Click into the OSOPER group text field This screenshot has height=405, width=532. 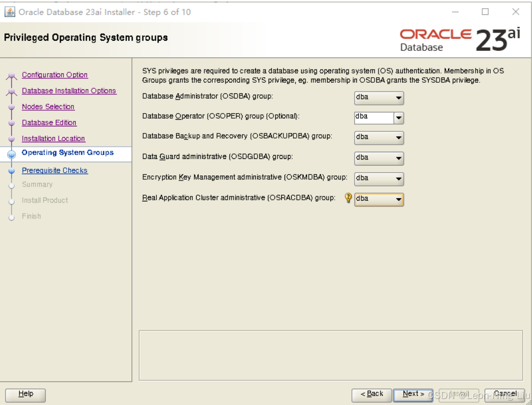pyautogui.click(x=374, y=118)
